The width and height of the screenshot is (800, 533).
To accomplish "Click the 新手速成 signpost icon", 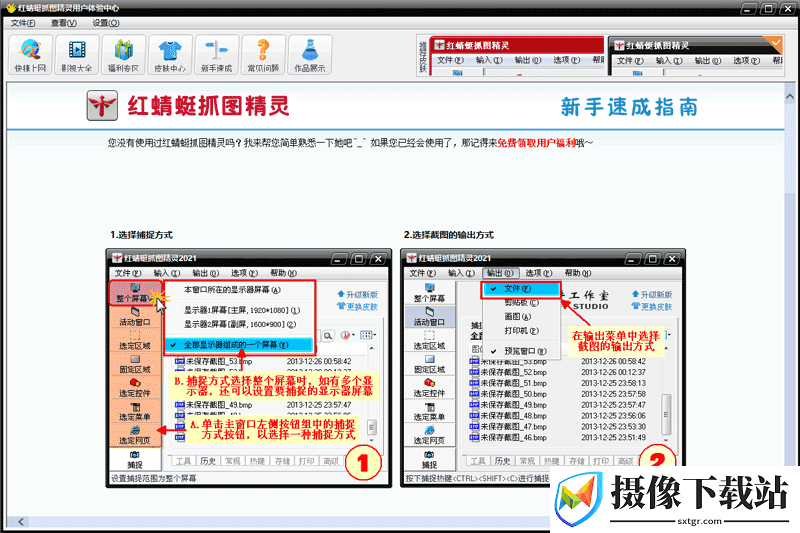I will (217, 55).
